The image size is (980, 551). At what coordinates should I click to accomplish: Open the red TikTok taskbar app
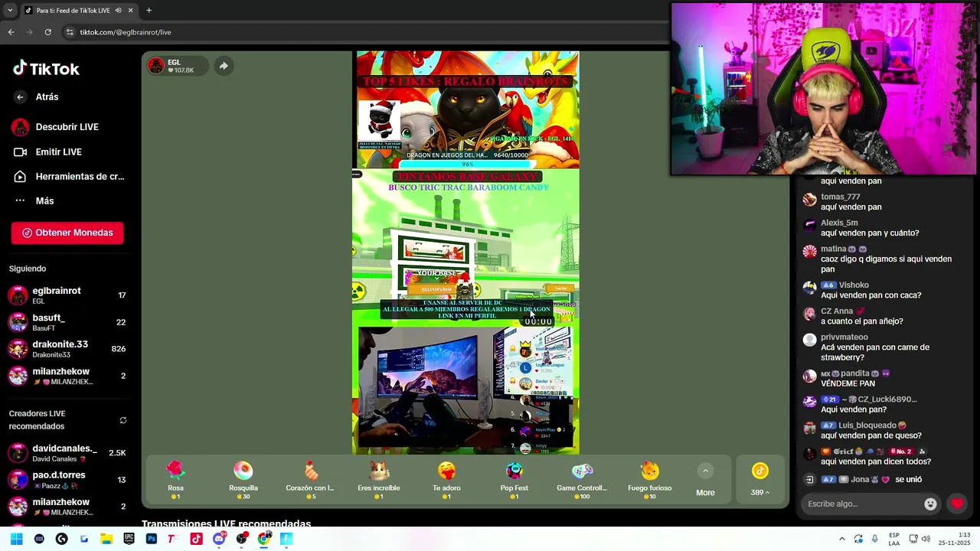[197, 539]
